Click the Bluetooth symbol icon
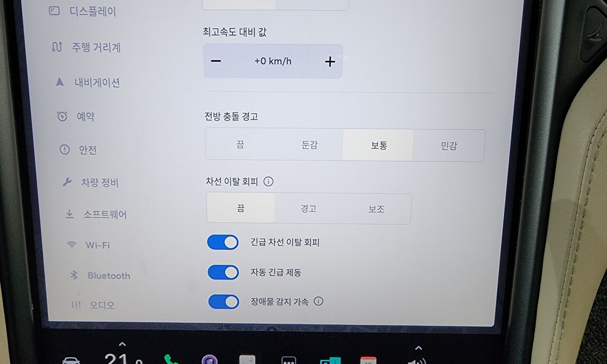This screenshot has height=364, width=607. pos(74,275)
